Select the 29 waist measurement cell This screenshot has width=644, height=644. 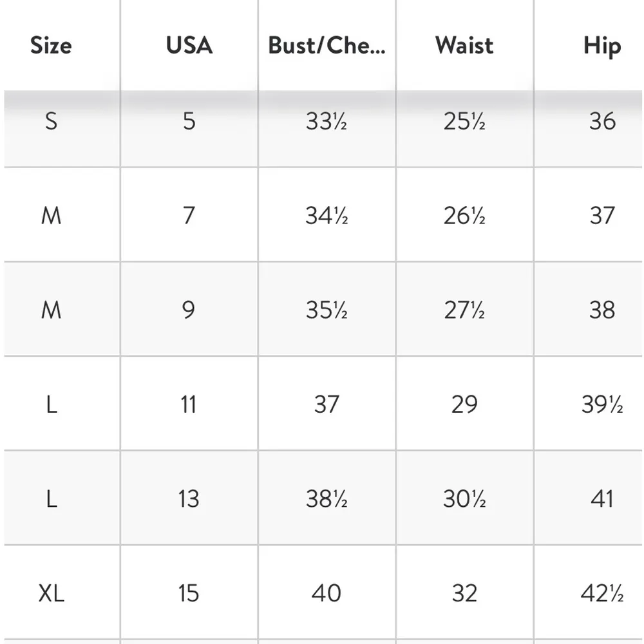(x=464, y=404)
